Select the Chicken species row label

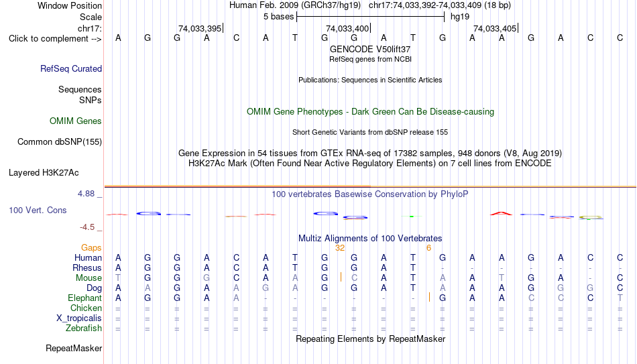pos(86,308)
